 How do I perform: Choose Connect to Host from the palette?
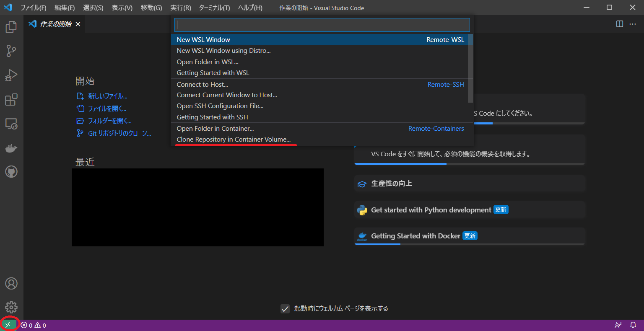tap(203, 84)
